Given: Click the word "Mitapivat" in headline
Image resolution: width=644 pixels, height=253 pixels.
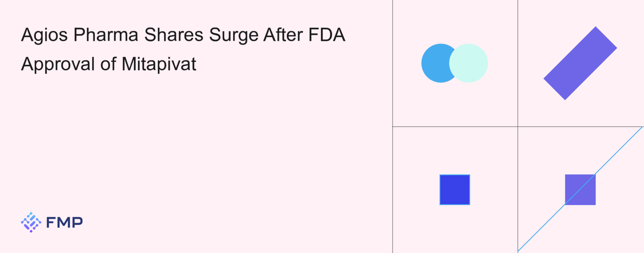Looking at the screenshot, I should [x=159, y=64].
